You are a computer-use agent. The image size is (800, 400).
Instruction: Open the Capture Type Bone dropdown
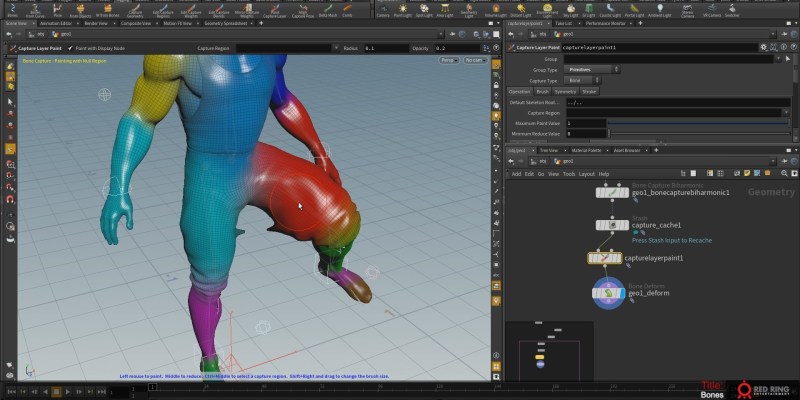click(x=582, y=81)
